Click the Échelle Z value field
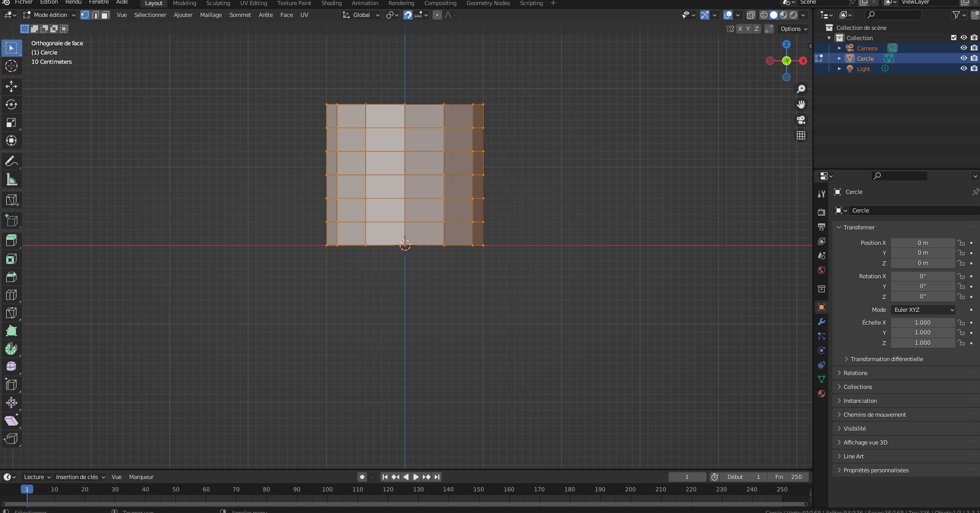 (923, 343)
